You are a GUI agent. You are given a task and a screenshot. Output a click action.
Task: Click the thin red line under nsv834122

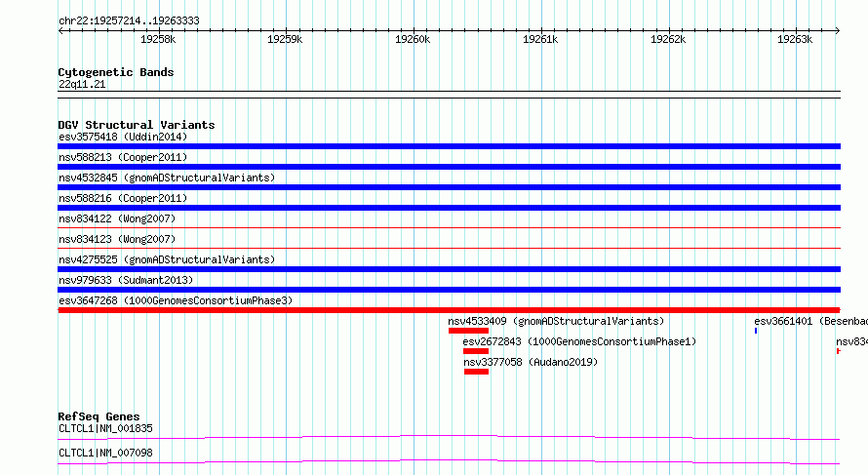449,227
